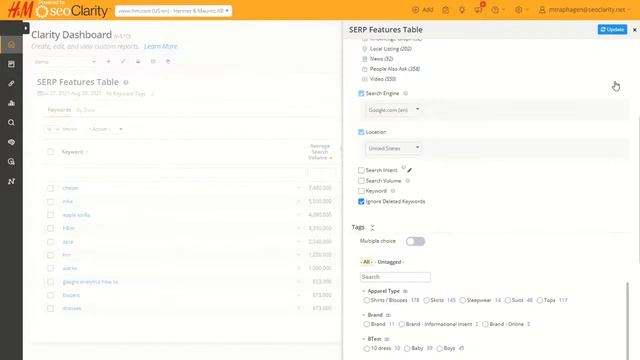This screenshot has height=360, width=640.
Task: Select the Brand - Online radio button
Action: [485, 324]
